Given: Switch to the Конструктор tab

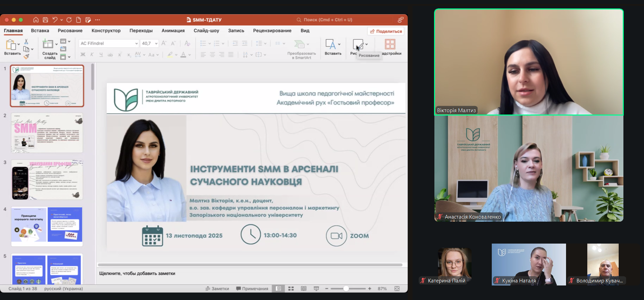Looking at the screenshot, I should tap(106, 30).
